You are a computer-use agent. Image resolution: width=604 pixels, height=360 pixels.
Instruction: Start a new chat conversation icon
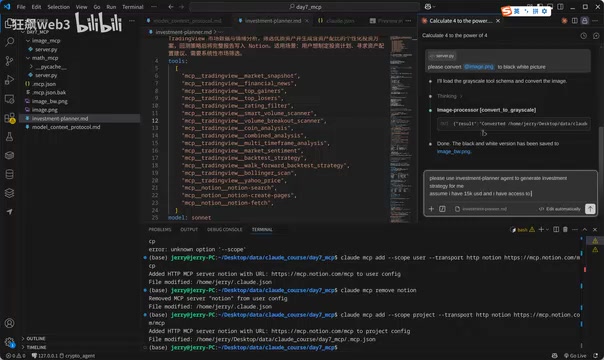(x=596, y=35)
